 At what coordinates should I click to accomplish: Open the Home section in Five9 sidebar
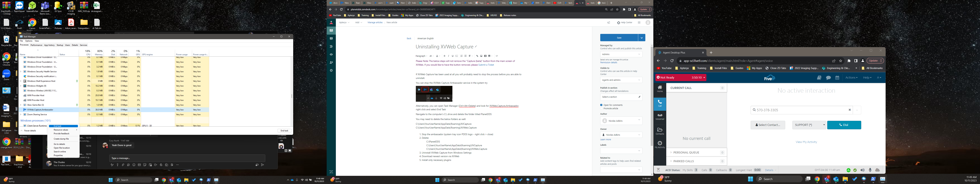(x=660, y=88)
